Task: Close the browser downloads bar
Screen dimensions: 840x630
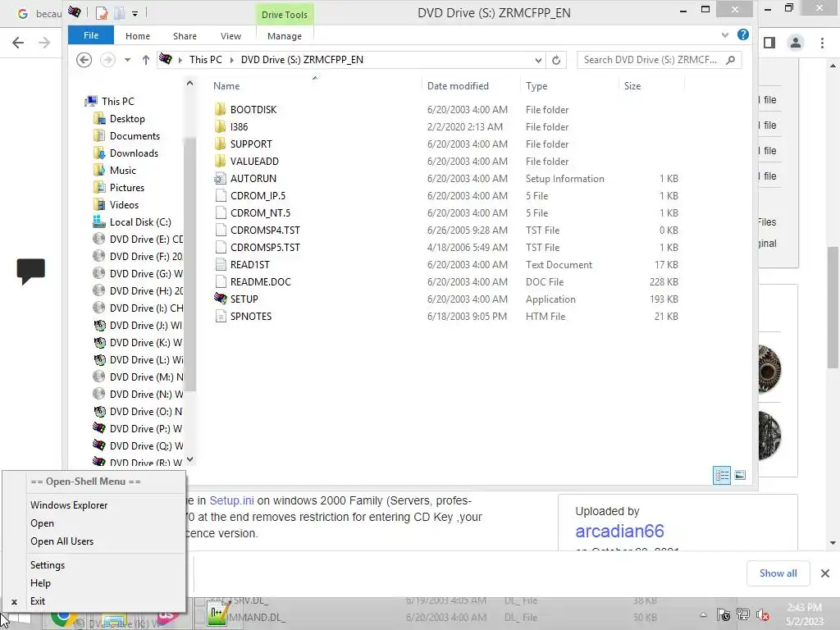Action: [x=825, y=573]
